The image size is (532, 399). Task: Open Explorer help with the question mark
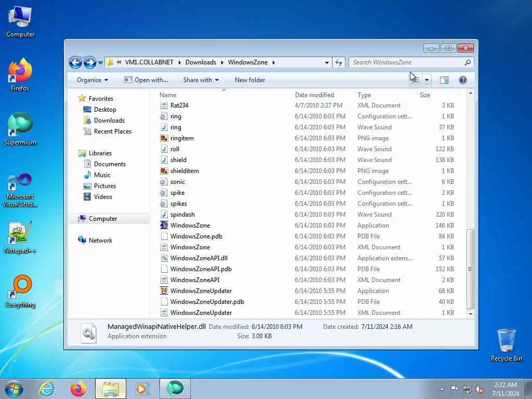(462, 80)
